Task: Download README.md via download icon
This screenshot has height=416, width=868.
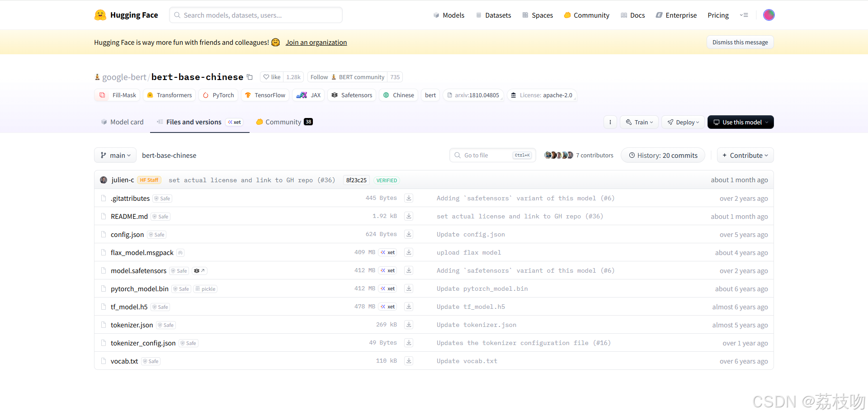Action: [409, 216]
